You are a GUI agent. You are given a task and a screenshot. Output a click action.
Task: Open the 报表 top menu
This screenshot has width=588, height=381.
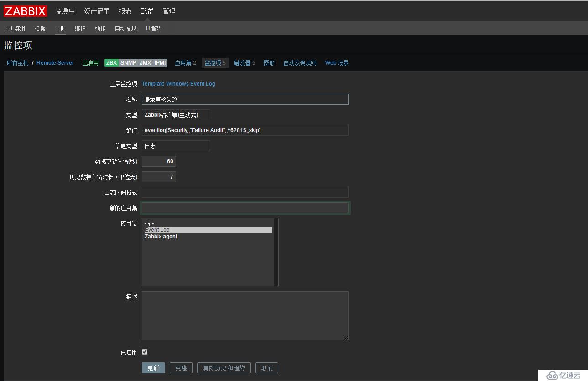[x=125, y=11]
